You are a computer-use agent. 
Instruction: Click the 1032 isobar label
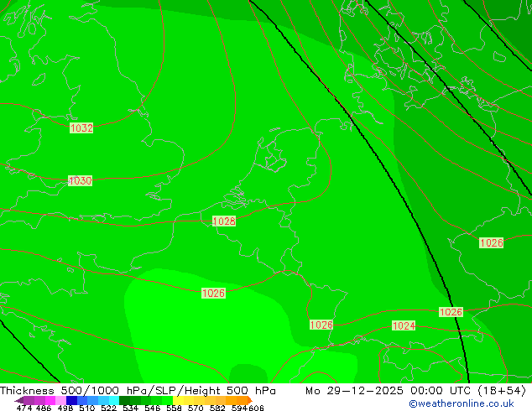point(81,127)
